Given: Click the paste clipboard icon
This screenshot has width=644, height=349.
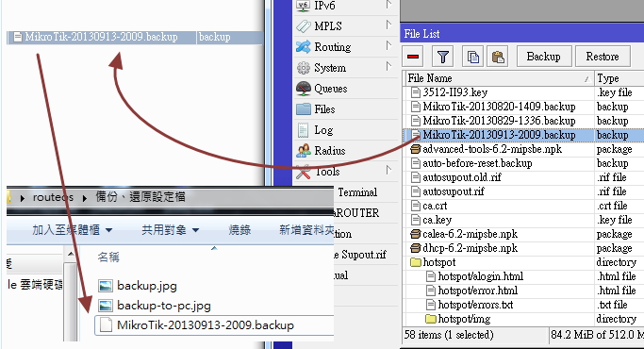Looking at the screenshot, I should point(498,57).
